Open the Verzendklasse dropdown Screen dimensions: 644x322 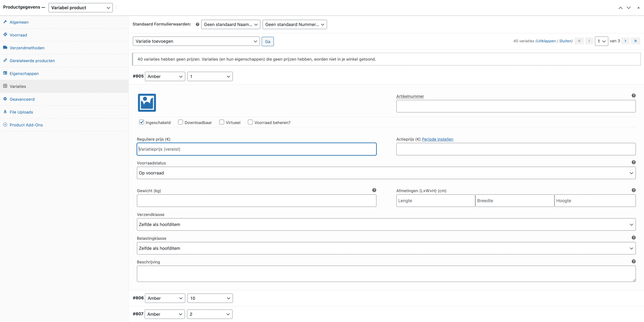386,224
